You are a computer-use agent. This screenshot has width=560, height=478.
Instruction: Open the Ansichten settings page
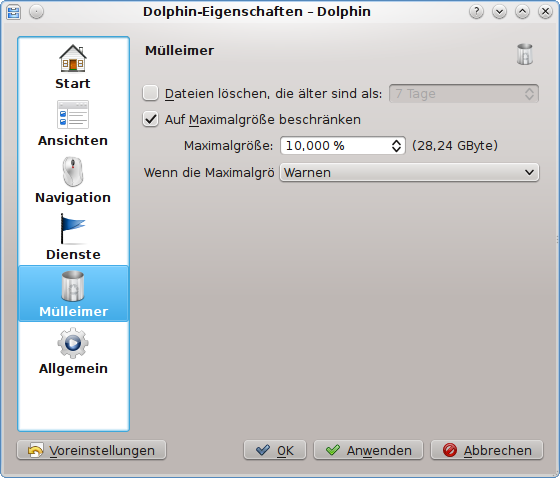(x=73, y=124)
